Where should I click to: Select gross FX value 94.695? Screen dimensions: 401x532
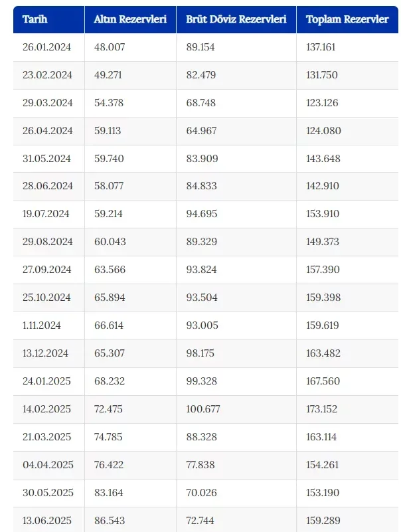click(x=201, y=214)
